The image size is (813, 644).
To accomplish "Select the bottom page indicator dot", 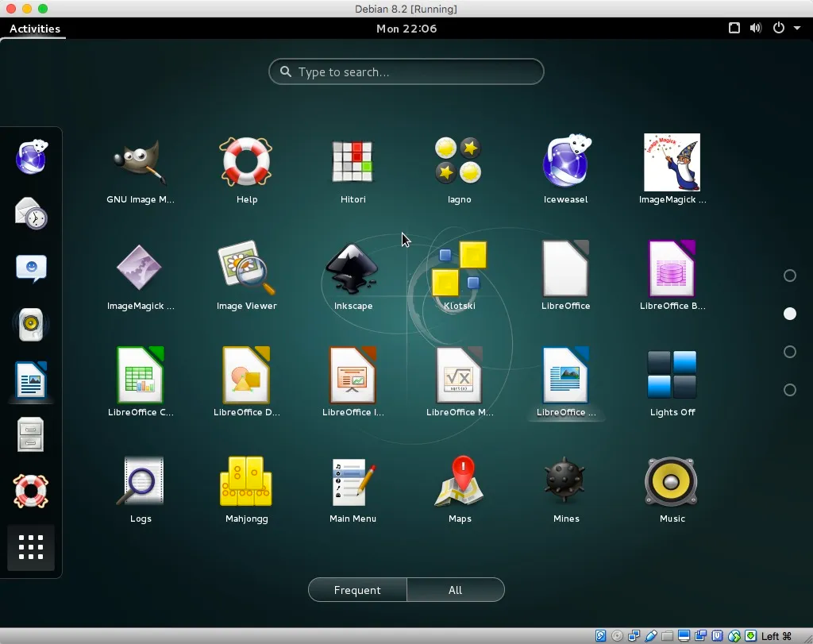I will [x=790, y=390].
